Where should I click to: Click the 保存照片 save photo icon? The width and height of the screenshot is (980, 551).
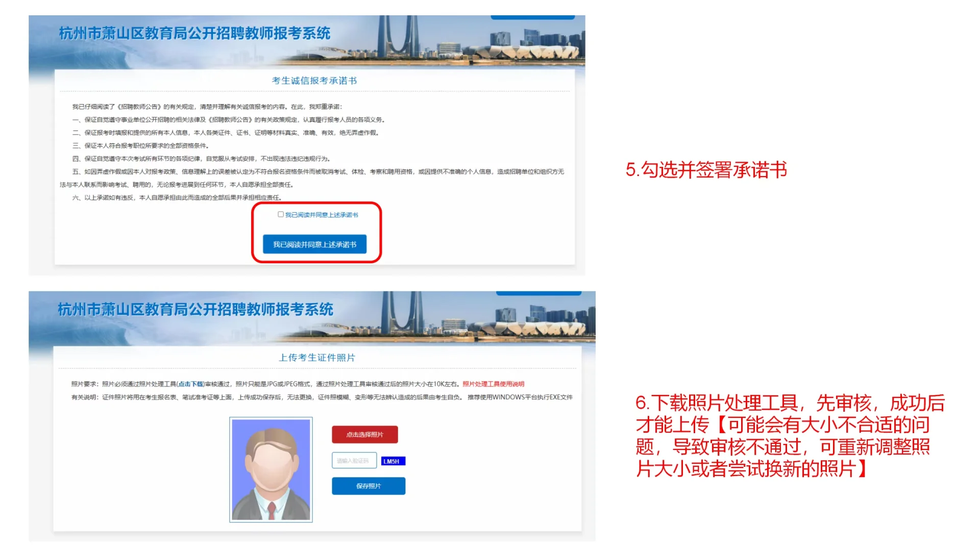tap(369, 485)
